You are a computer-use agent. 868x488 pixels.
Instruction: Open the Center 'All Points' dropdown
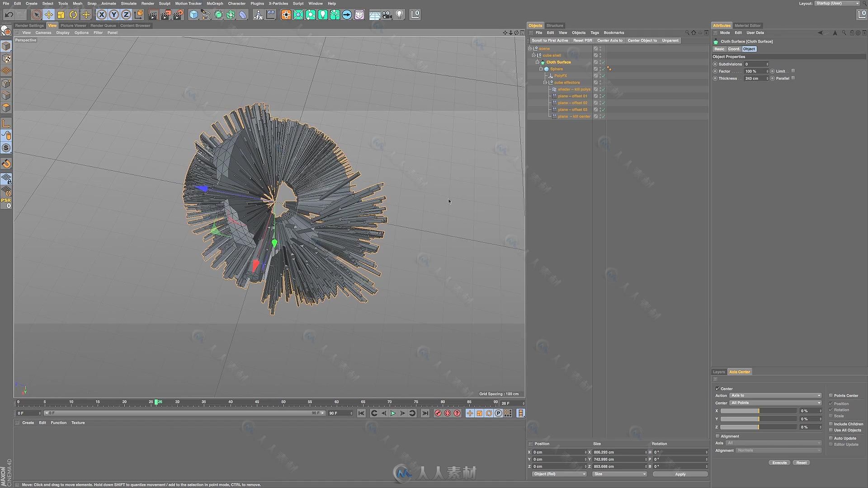(775, 403)
